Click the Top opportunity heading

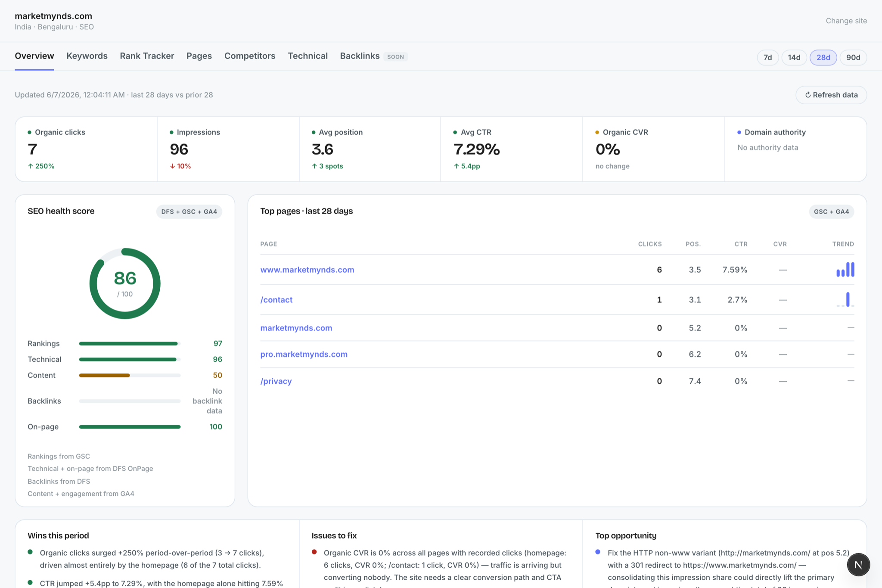(x=626, y=535)
